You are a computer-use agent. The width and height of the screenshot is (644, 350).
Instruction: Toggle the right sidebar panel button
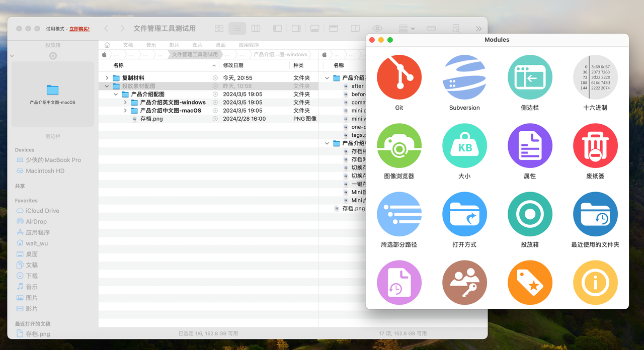coord(296,29)
